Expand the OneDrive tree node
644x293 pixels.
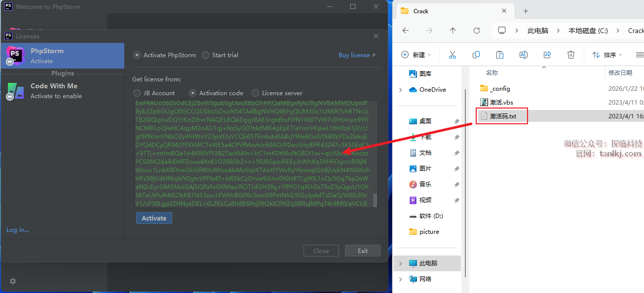tap(400, 90)
